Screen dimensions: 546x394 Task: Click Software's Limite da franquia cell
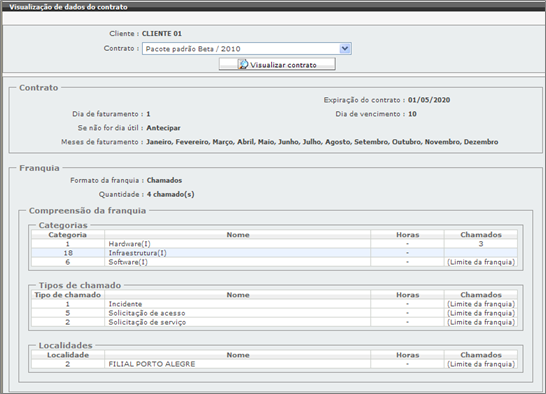481,262
